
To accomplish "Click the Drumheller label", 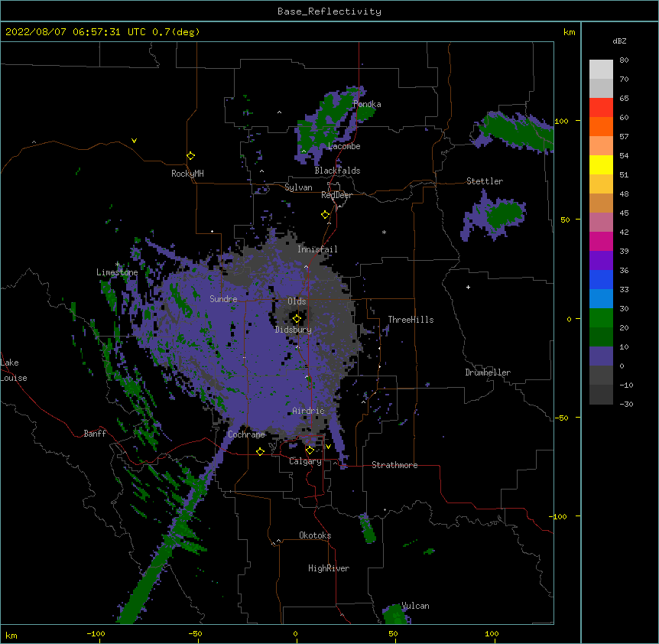I will coord(488,372).
